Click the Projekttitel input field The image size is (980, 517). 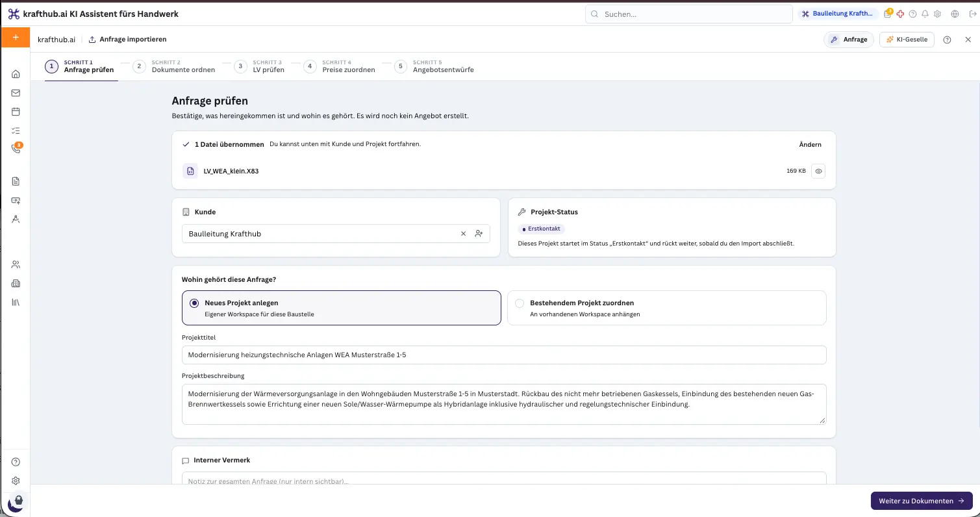504,355
